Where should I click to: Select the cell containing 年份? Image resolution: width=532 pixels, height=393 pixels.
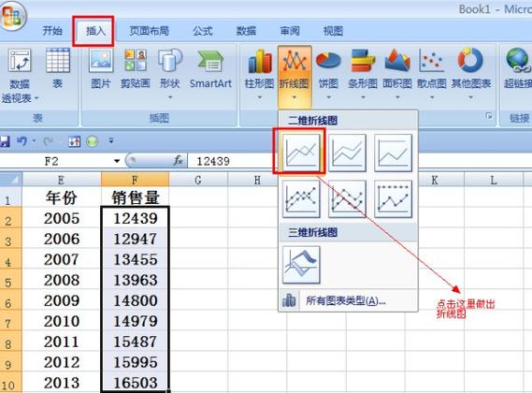click(62, 197)
